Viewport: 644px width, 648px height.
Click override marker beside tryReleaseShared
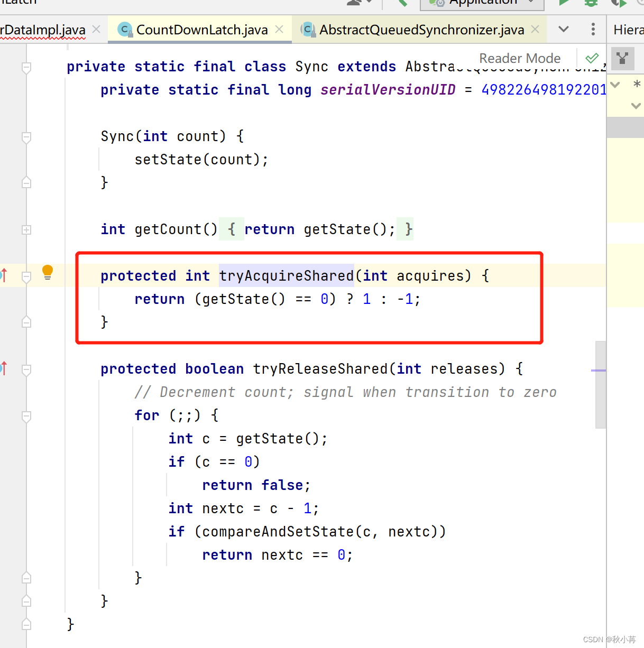click(4, 368)
